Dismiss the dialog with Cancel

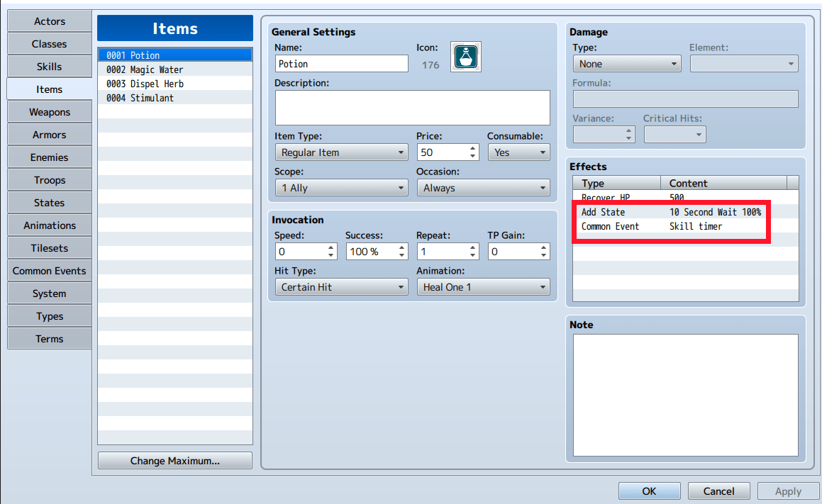pos(718,490)
